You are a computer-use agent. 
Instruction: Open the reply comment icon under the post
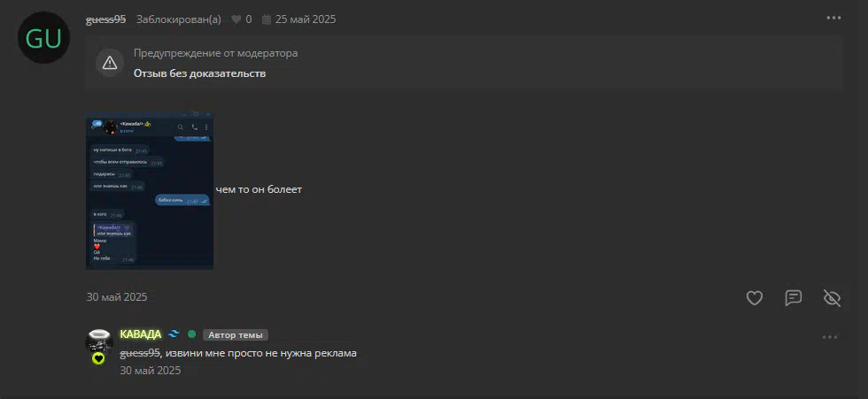[794, 298]
